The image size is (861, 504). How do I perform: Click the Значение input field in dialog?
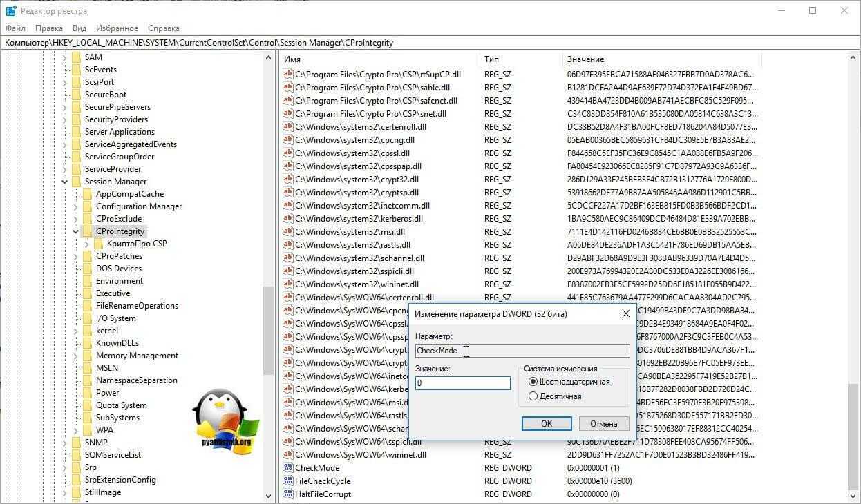(x=463, y=382)
